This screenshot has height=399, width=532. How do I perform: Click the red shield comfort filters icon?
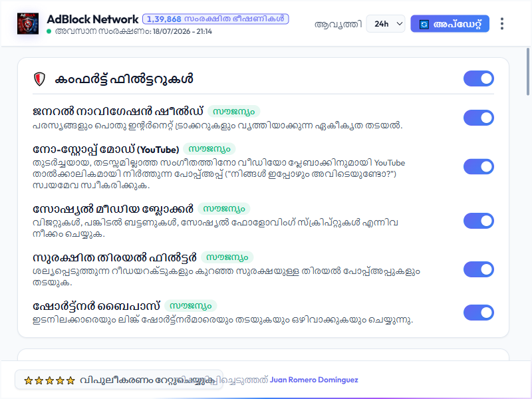[x=39, y=79]
